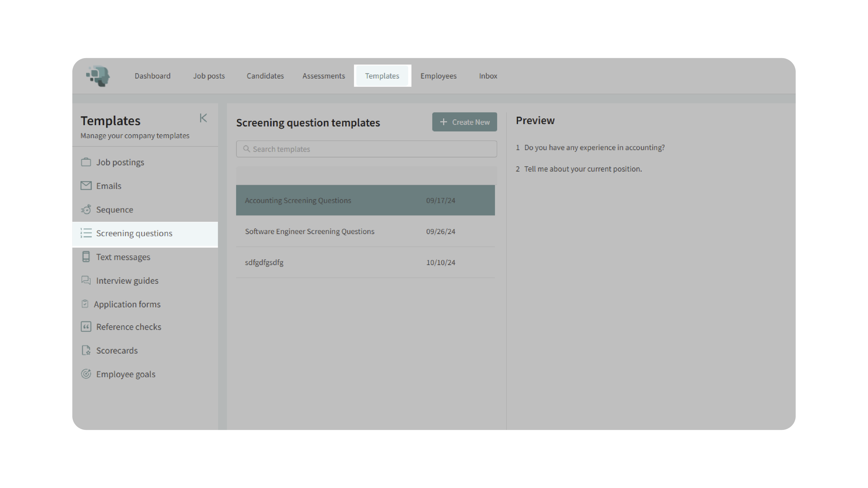The width and height of the screenshot is (868, 488).
Task: Go to the Dashboard tab
Action: click(x=153, y=76)
